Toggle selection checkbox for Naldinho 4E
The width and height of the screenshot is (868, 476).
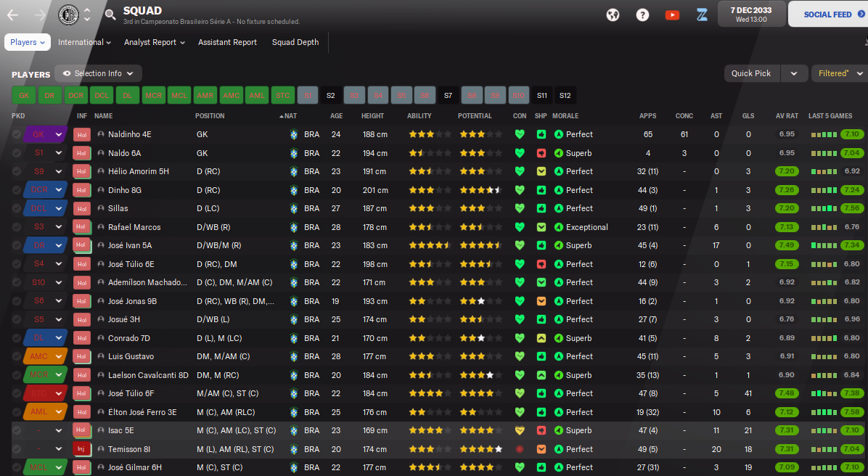(x=17, y=134)
